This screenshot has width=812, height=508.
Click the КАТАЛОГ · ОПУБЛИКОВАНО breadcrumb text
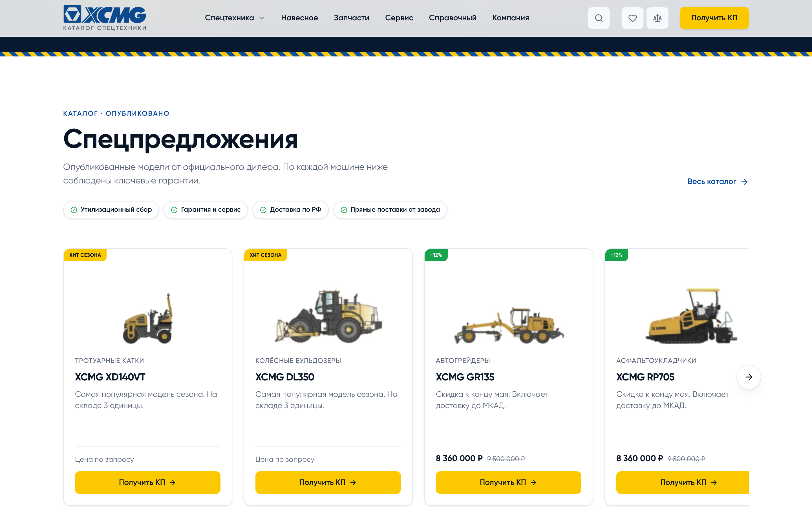[116, 113]
